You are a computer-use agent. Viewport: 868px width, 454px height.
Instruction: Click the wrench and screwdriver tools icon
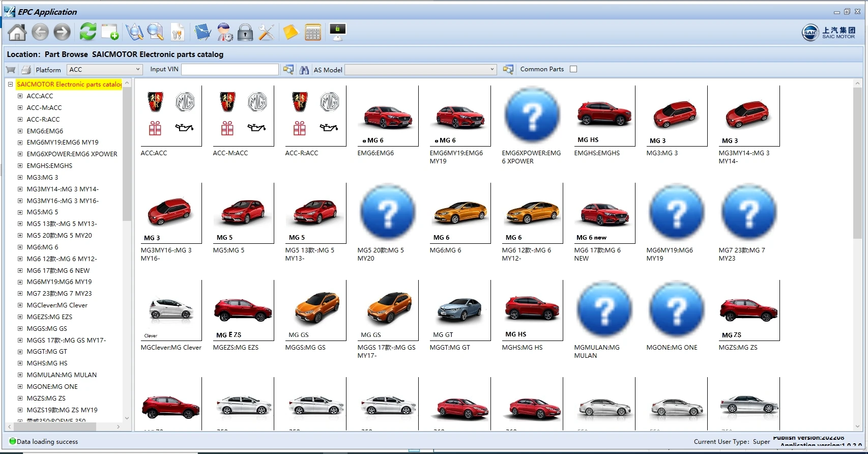[x=267, y=32]
